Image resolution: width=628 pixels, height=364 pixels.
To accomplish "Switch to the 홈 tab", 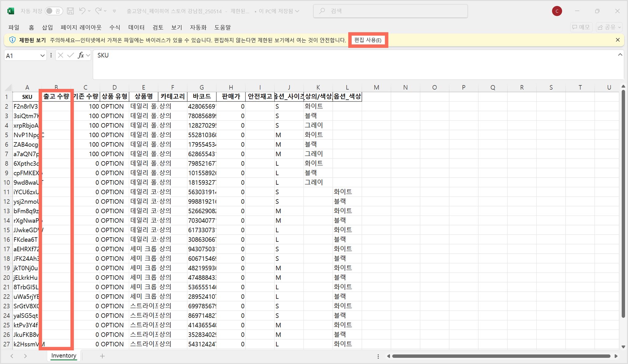I will [x=31, y=27].
